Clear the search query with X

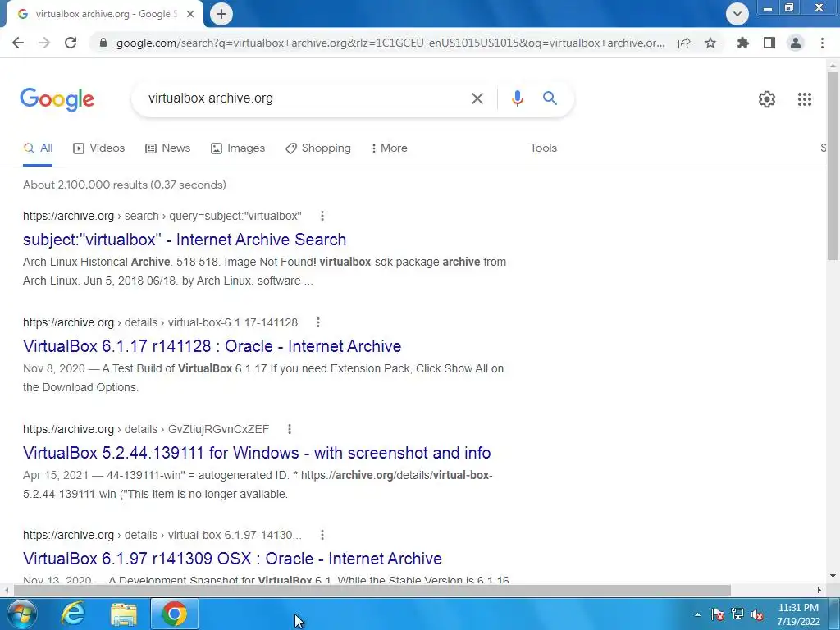pos(477,98)
